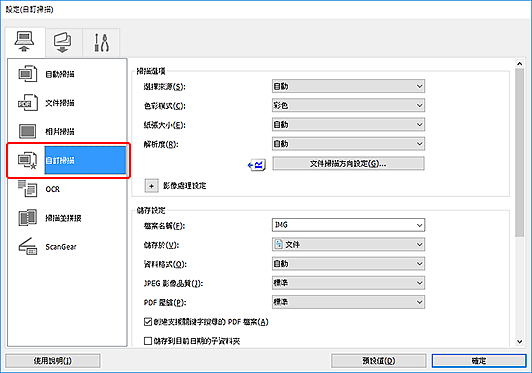Open 文件掃描方向設定 button

[x=348, y=164]
